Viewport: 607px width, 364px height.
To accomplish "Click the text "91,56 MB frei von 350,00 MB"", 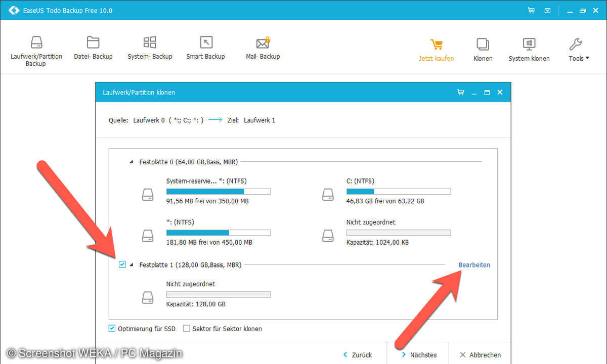I will coord(207,201).
